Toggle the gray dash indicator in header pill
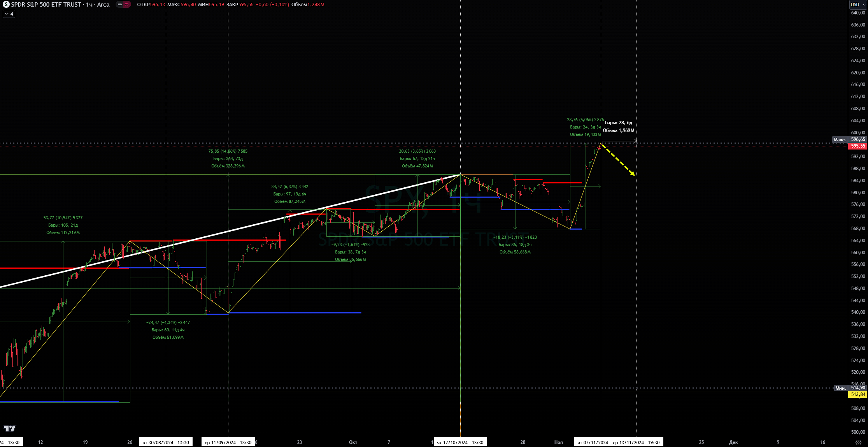The width and height of the screenshot is (868, 447). 120,5
